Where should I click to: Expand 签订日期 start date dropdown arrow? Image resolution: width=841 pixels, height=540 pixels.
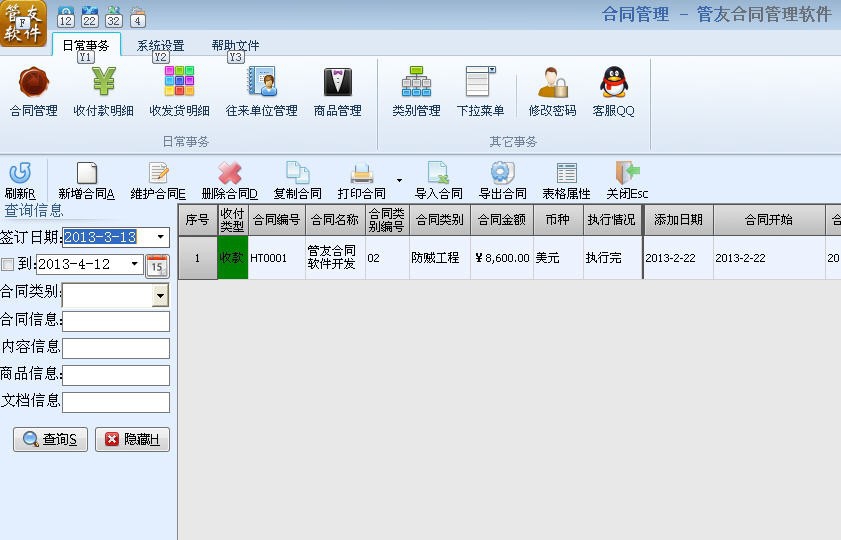(161, 236)
